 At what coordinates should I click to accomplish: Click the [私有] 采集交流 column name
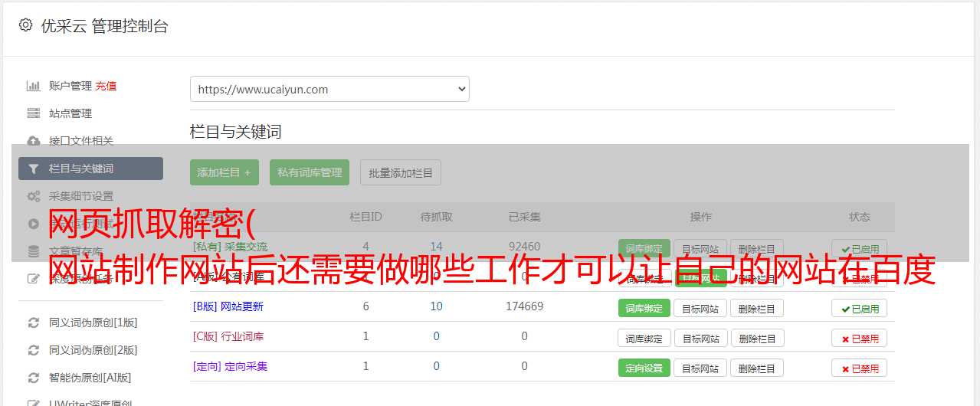(x=230, y=247)
